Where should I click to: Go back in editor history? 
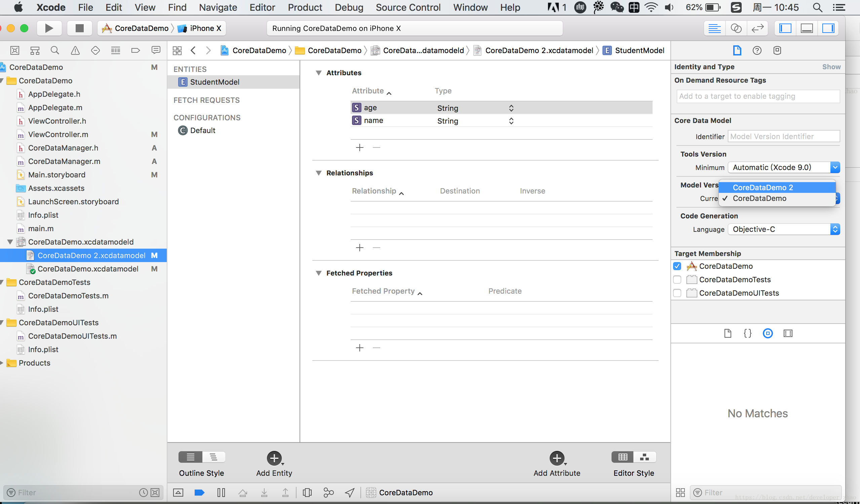click(193, 50)
